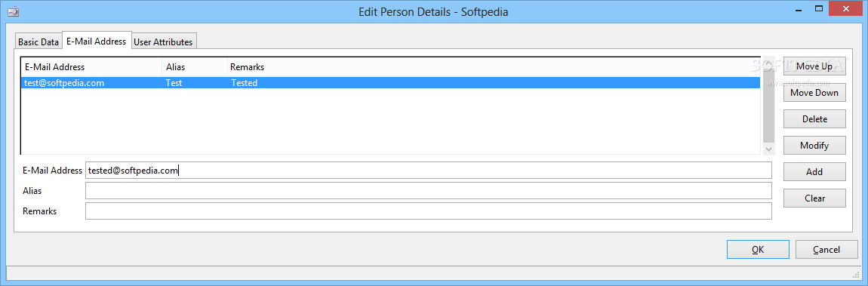Focus the E-Mail Address input field
868x286 pixels.
pyautogui.click(x=429, y=171)
